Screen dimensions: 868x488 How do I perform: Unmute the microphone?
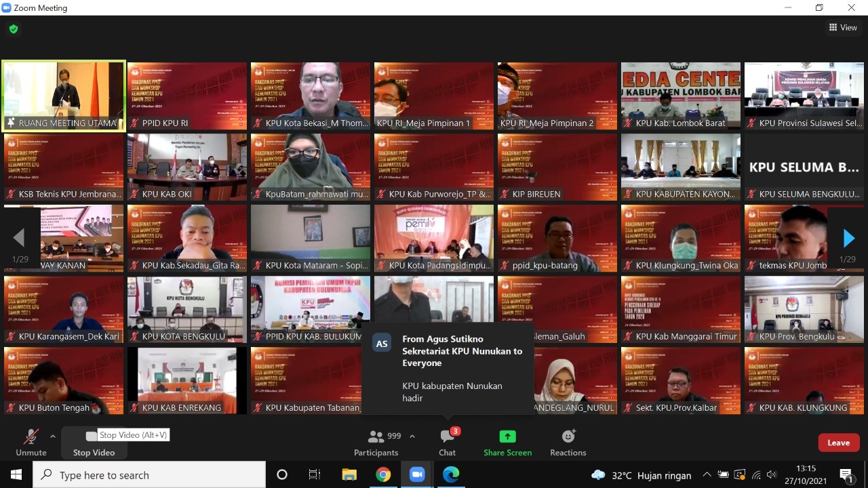click(31, 442)
